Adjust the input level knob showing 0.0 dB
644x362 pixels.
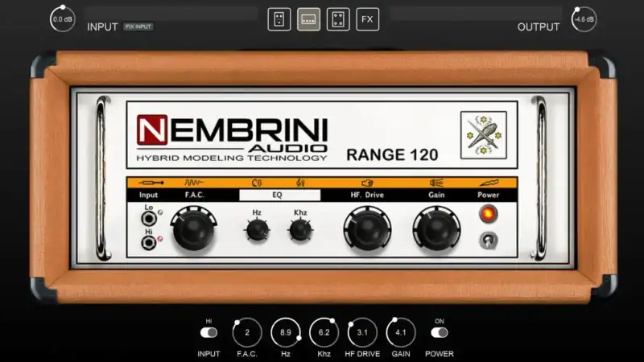[63, 19]
